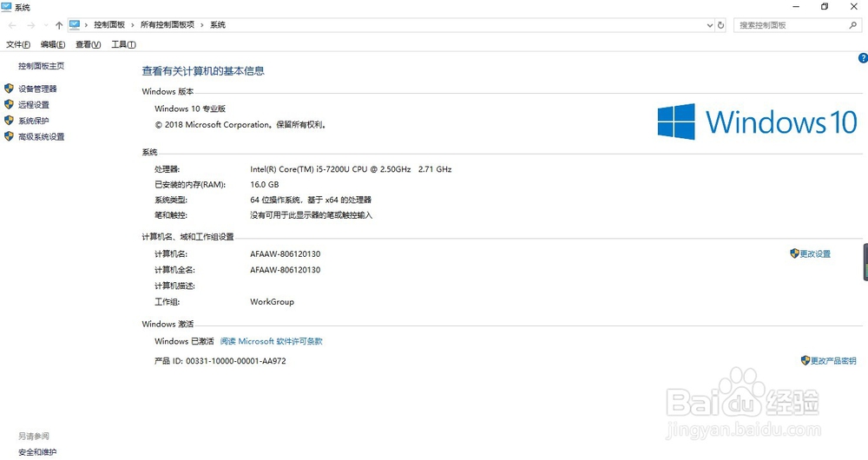The image size is (868, 460).
Task: Open the 文件(F) menu
Action: point(18,44)
